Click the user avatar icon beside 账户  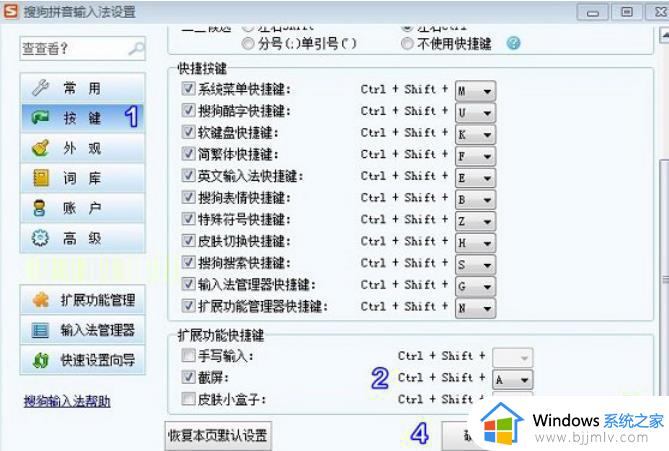(x=40, y=208)
